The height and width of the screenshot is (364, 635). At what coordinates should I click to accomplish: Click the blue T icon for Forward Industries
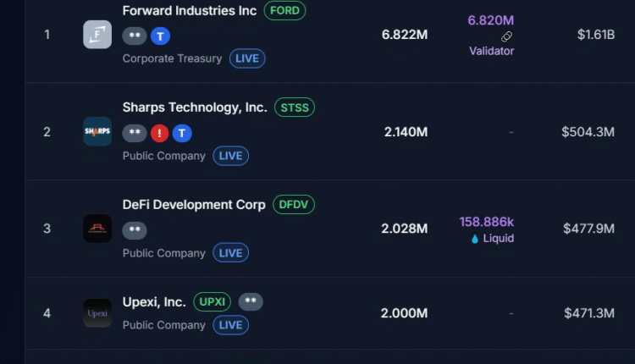(160, 36)
